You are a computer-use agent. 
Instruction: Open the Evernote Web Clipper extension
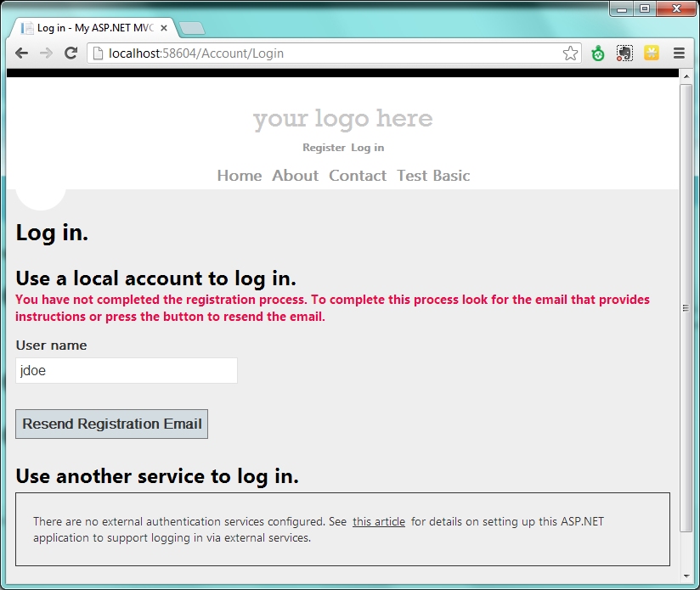[x=624, y=53]
